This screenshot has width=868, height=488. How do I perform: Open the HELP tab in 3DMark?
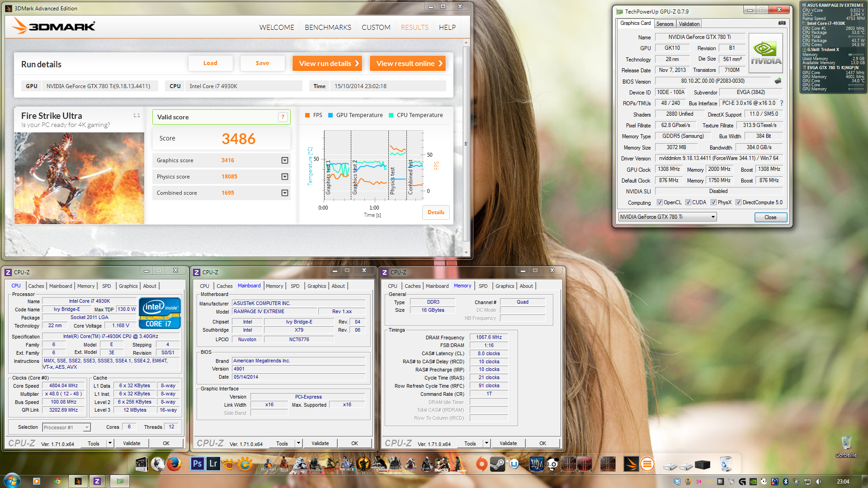(x=447, y=28)
